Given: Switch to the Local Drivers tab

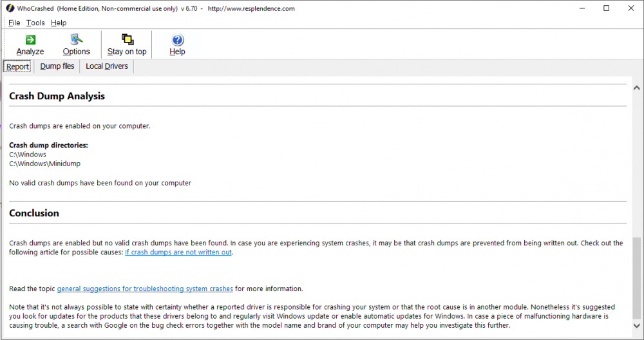Looking at the screenshot, I should coord(107,66).
